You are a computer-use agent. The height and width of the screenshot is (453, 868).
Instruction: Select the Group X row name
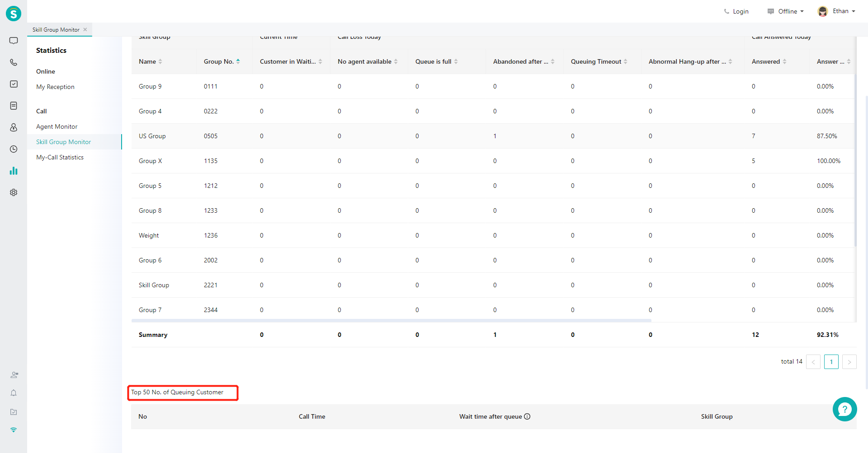pos(150,161)
